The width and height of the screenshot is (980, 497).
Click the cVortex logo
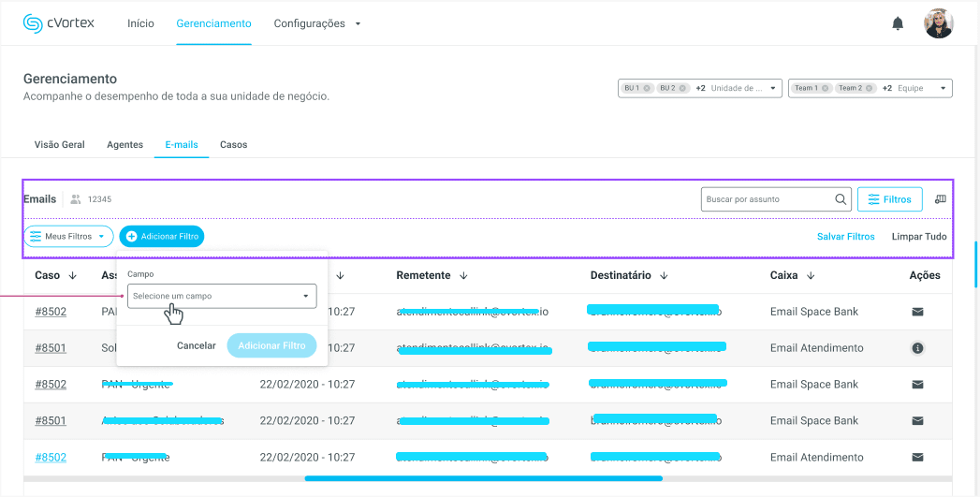[x=59, y=23]
